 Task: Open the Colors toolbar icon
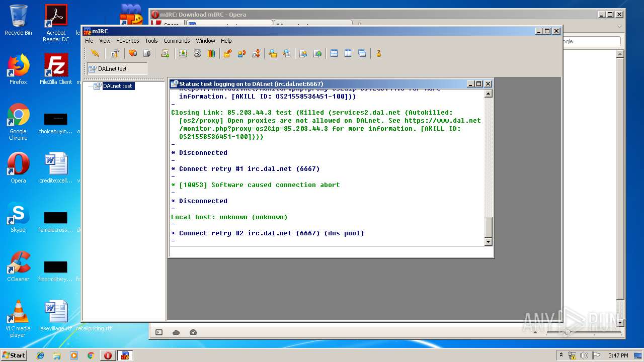click(211, 53)
